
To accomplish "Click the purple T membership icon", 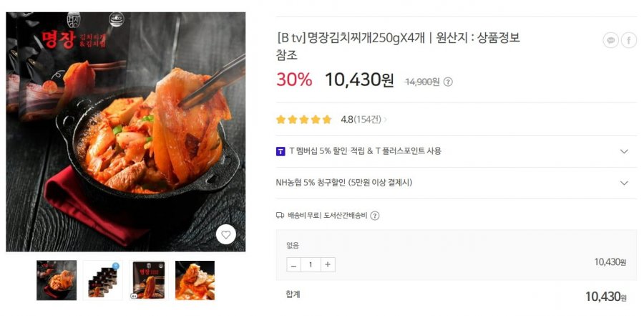I will click(x=280, y=151).
